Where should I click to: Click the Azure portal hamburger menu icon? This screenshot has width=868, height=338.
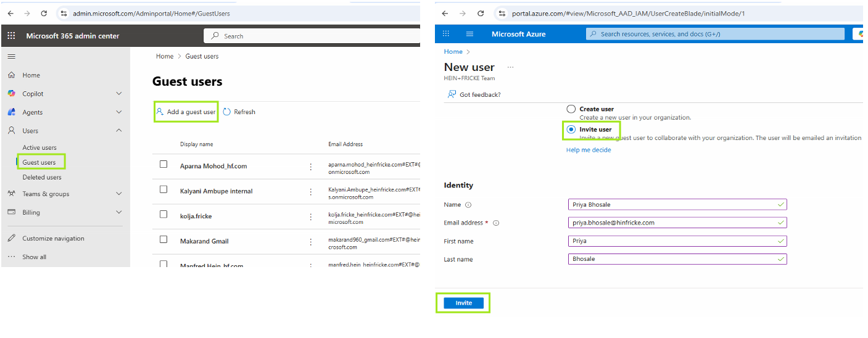pyautogui.click(x=469, y=34)
